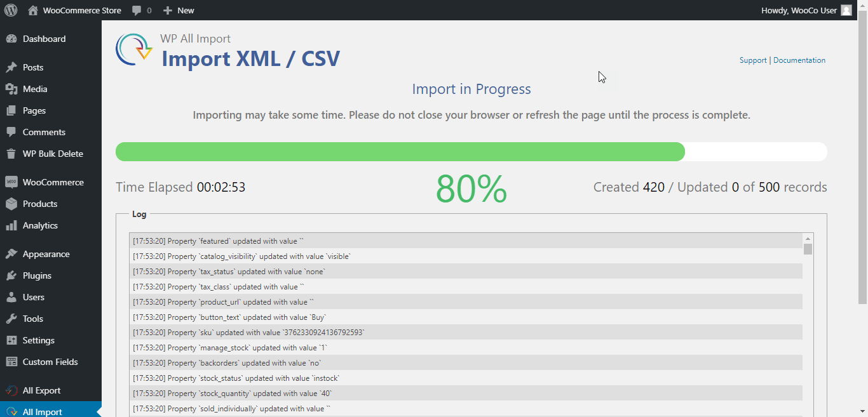Click log line for `stock_status` instock
The height and width of the screenshot is (417, 868).
coord(466,378)
